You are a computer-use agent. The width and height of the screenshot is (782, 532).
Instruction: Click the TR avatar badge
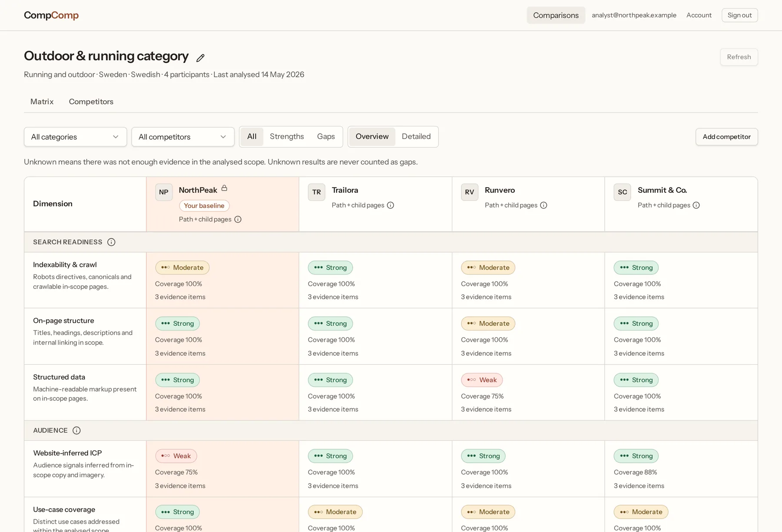point(317,192)
